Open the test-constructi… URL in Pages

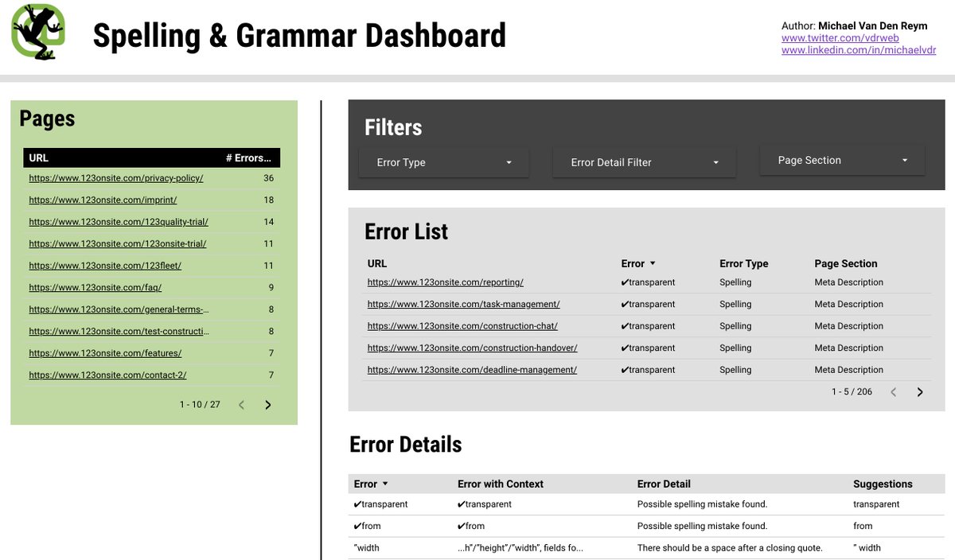click(119, 332)
